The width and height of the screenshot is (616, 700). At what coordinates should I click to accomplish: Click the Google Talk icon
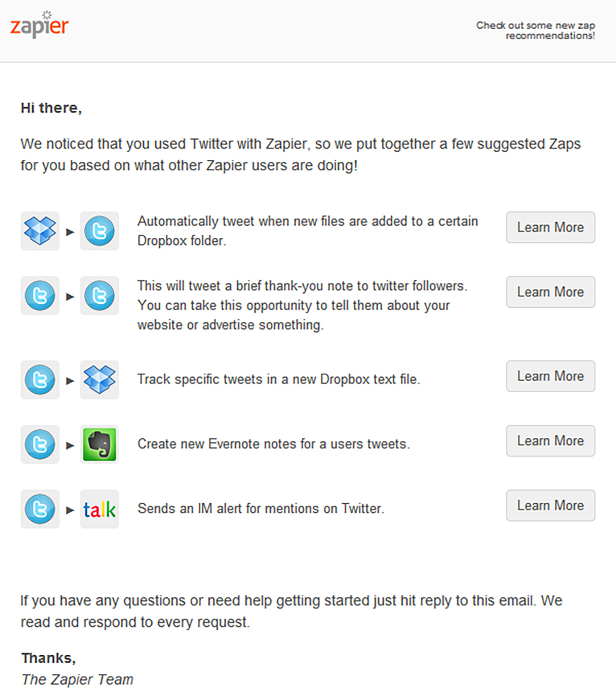pyautogui.click(x=100, y=509)
